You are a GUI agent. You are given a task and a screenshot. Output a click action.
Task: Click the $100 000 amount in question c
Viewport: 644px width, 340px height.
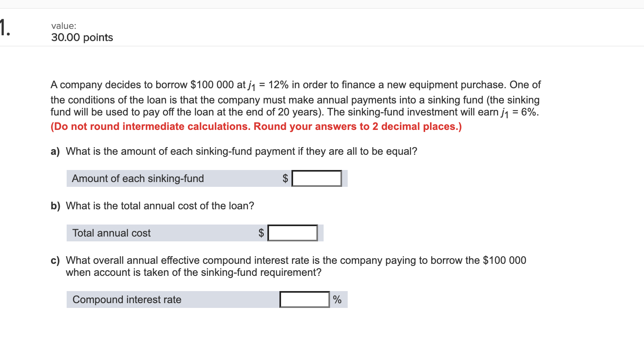coord(504,260)
